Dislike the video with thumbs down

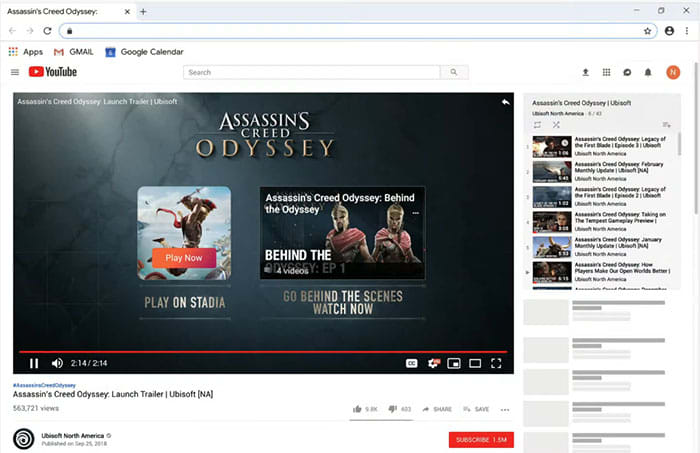tap(393, 409)
